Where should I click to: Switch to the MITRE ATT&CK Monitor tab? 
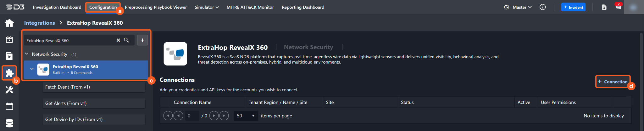pyautogui.click(x=250, y=7)
